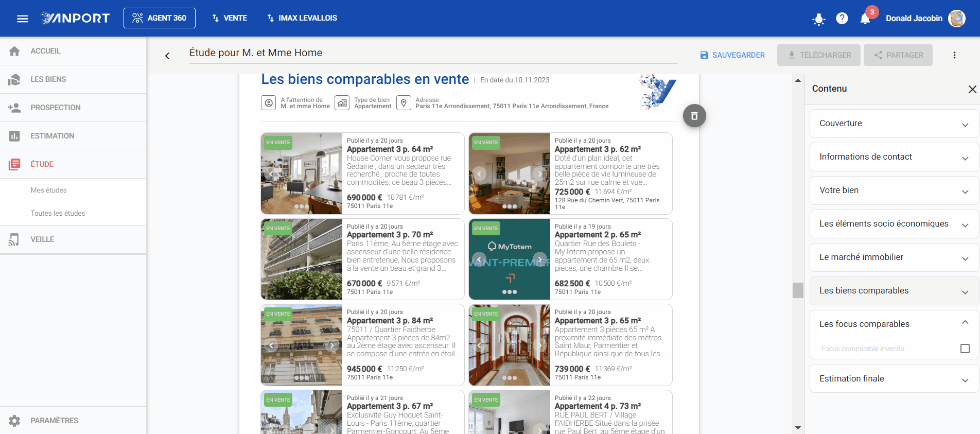Click the Yanport logo
The image size is (980, 434).
pyautogui.click(x=76, y=18)
